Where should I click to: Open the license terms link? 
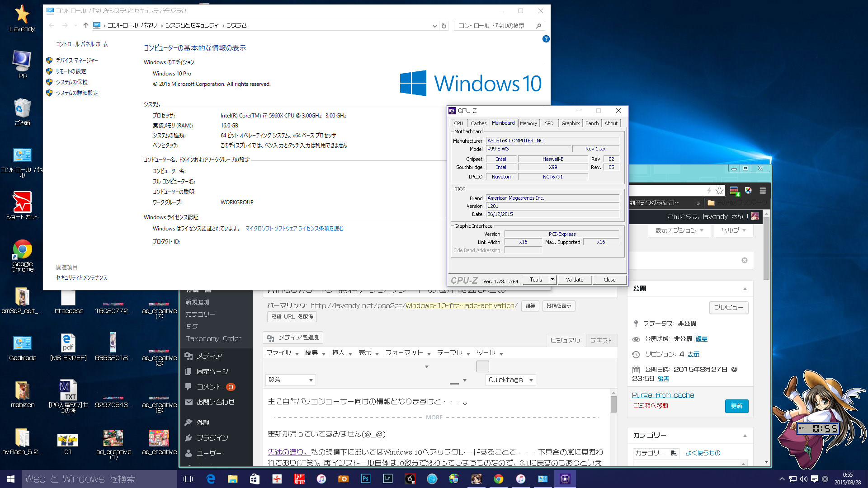pos(294,229)
